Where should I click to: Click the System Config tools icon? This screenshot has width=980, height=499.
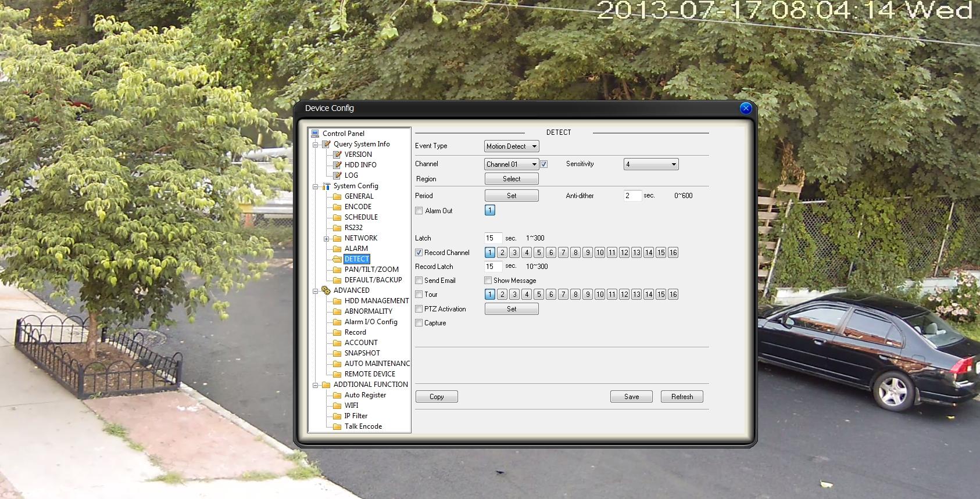(x=326, y=186)
